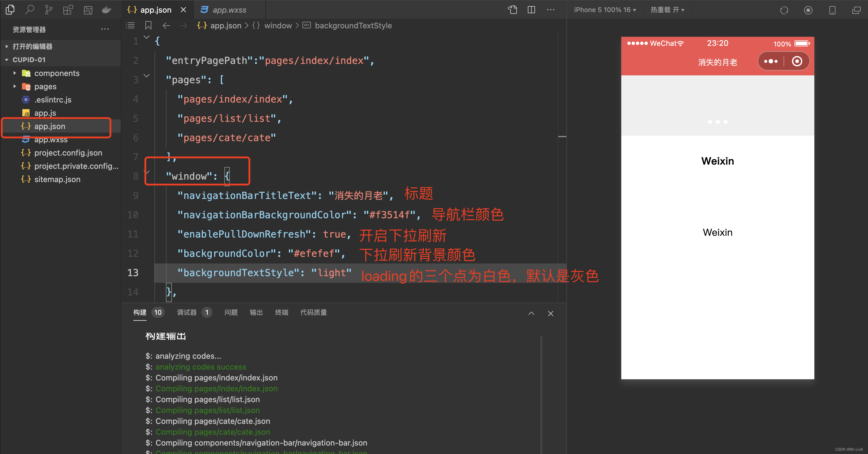Open the search icon in activity bar
The image size is (868, 454).
pos(30,10)
